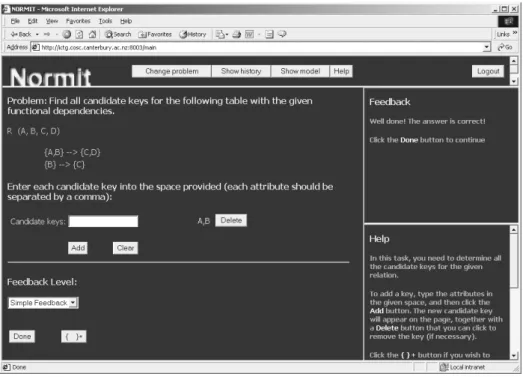The height and width of the screenshot is (377, 523).
Task: Open the Favorites toolbar button
Action: coord(155,34)
